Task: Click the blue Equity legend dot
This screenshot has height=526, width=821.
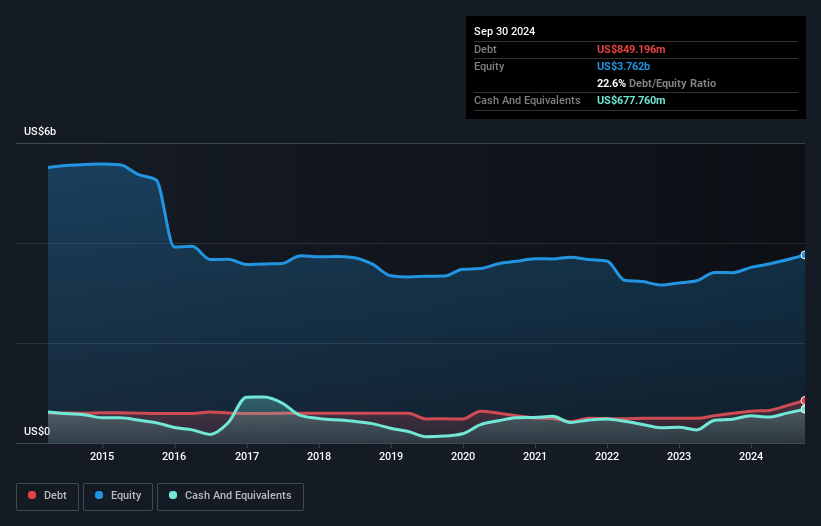Action: pyautogui.click(x=99, y=495)
